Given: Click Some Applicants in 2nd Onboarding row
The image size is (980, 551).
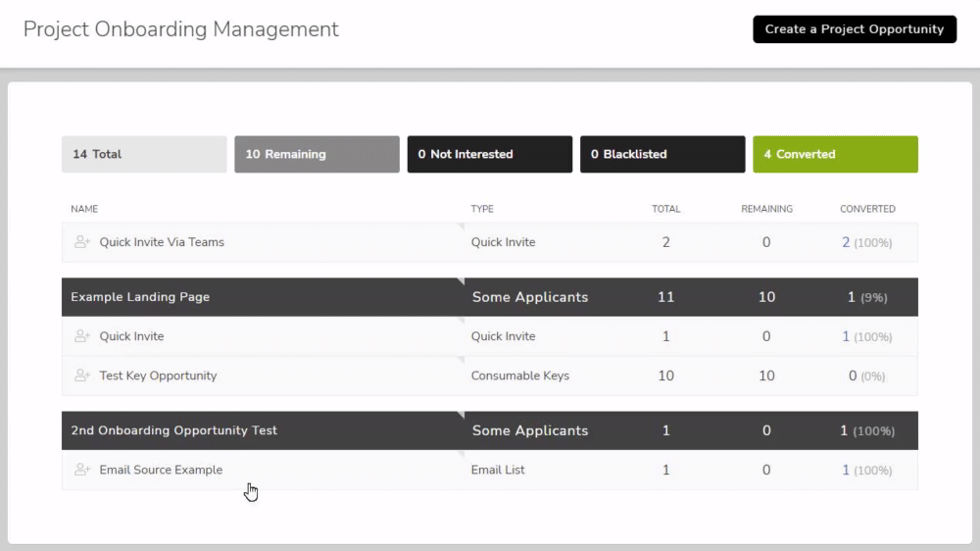Looking at the screenshot, I should (530, 430).
